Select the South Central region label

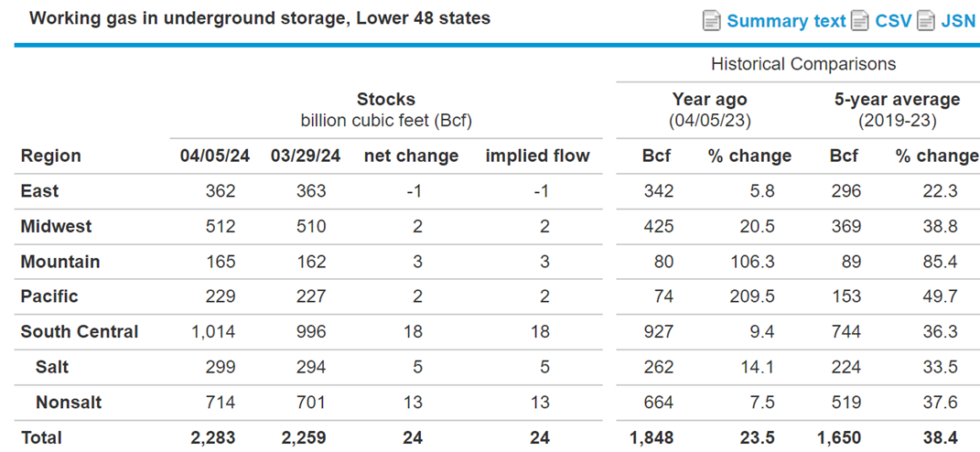click(80, 331)
